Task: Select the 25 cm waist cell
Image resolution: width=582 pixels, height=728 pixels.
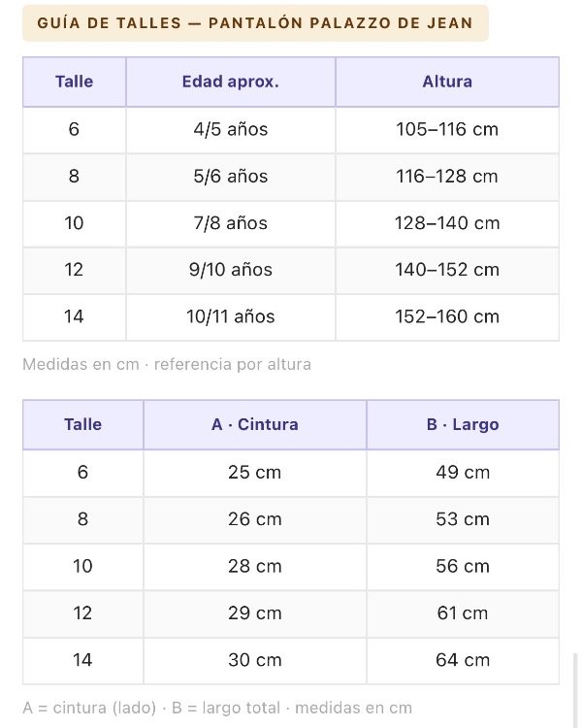Action: 255,473
